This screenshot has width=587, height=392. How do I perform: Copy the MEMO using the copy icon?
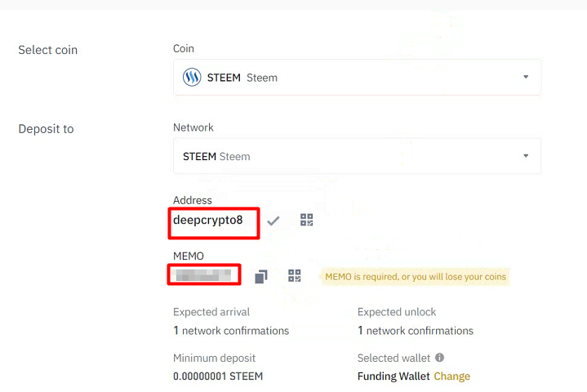click(x=261, y=277)
